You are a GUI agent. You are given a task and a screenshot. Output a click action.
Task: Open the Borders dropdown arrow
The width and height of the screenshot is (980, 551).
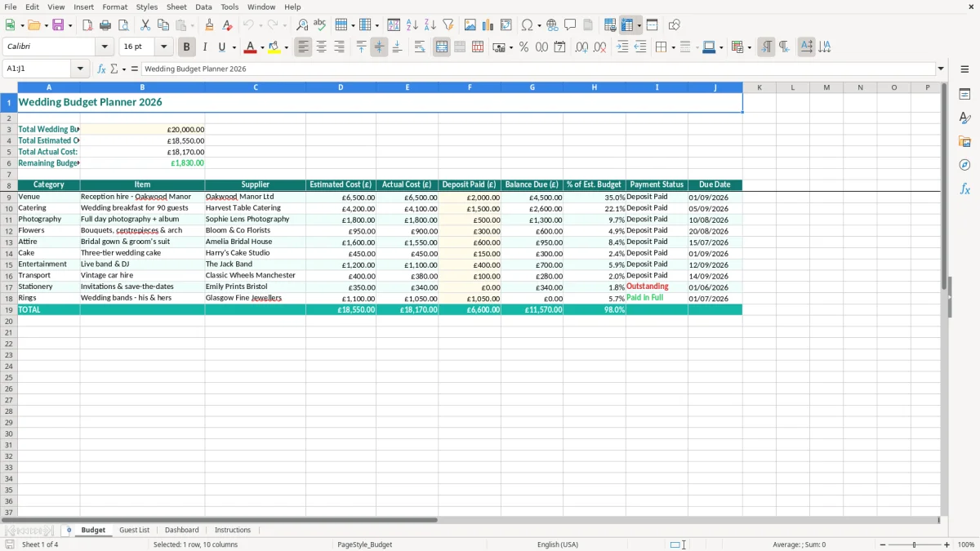coord(673,47)
